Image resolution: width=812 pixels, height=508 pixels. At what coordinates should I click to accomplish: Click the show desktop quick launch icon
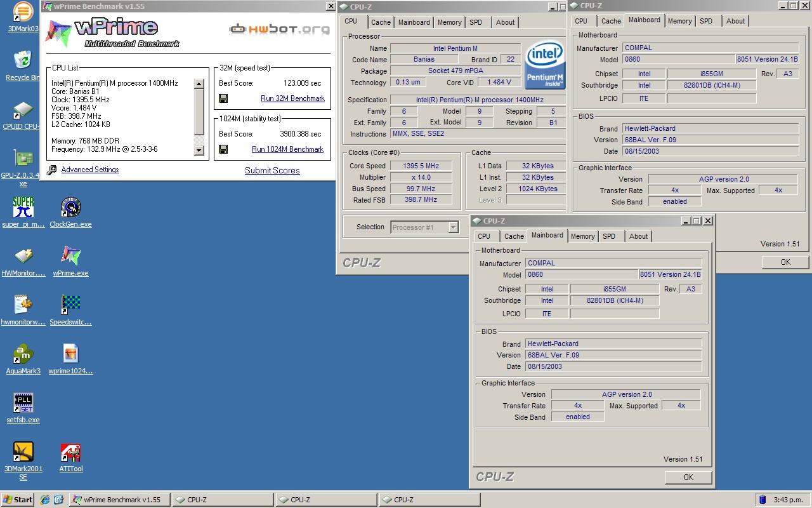(x=58, y=500)
